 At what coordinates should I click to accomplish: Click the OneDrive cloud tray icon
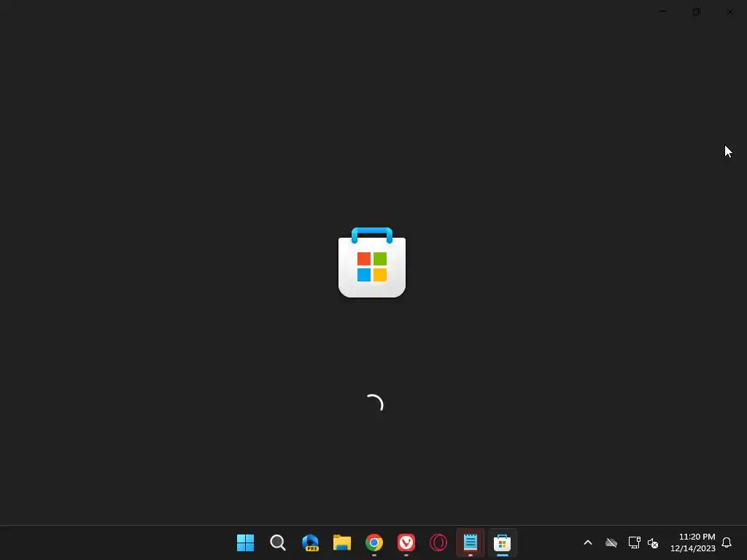click(611, 542)
